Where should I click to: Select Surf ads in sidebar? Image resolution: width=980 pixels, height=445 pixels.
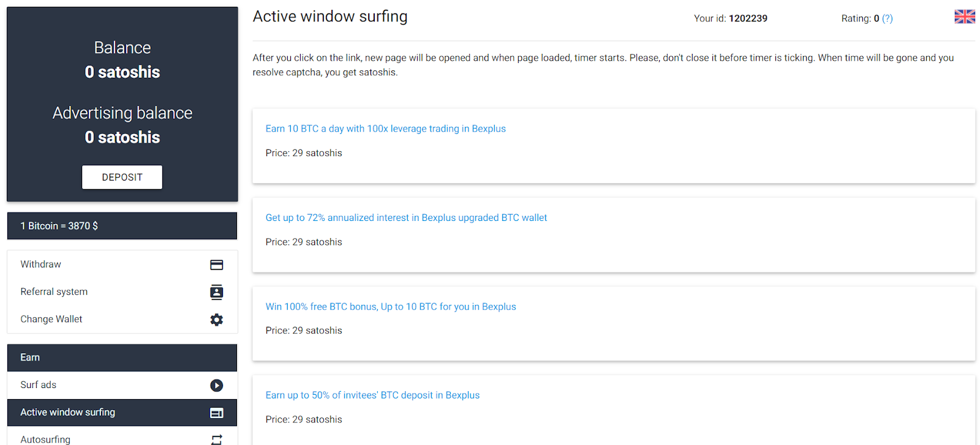[39, 385]
